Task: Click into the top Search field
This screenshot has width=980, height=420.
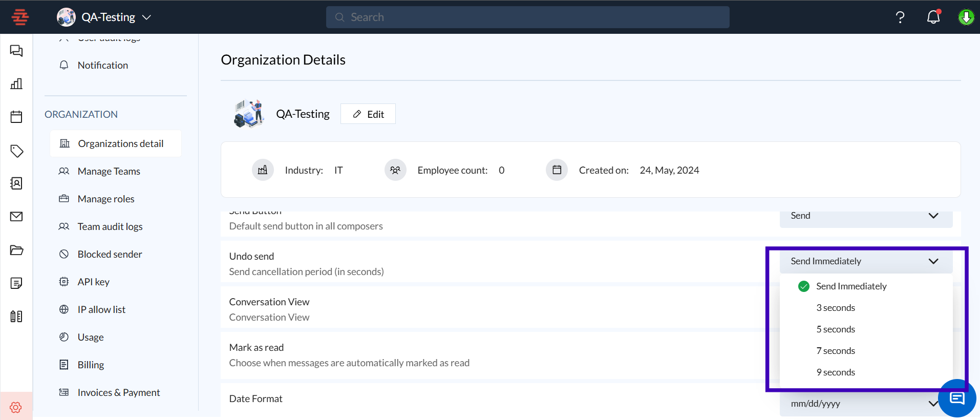Action: (x=527, y=17)
